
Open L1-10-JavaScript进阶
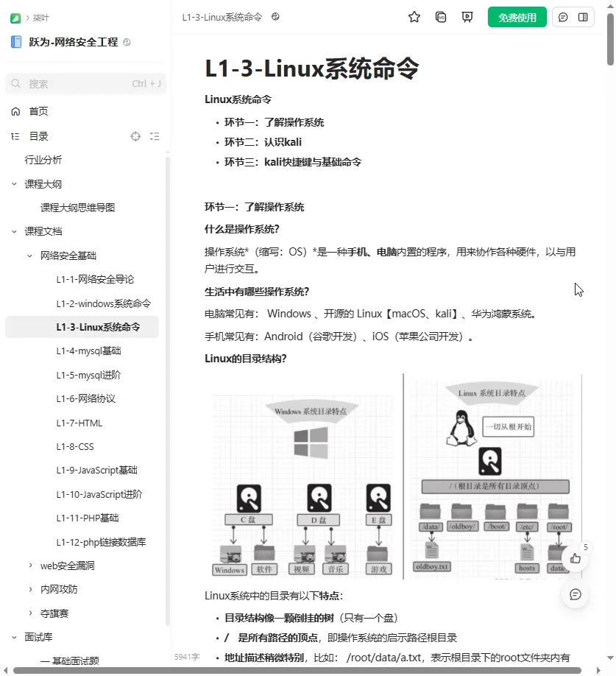tap(99, 495)
